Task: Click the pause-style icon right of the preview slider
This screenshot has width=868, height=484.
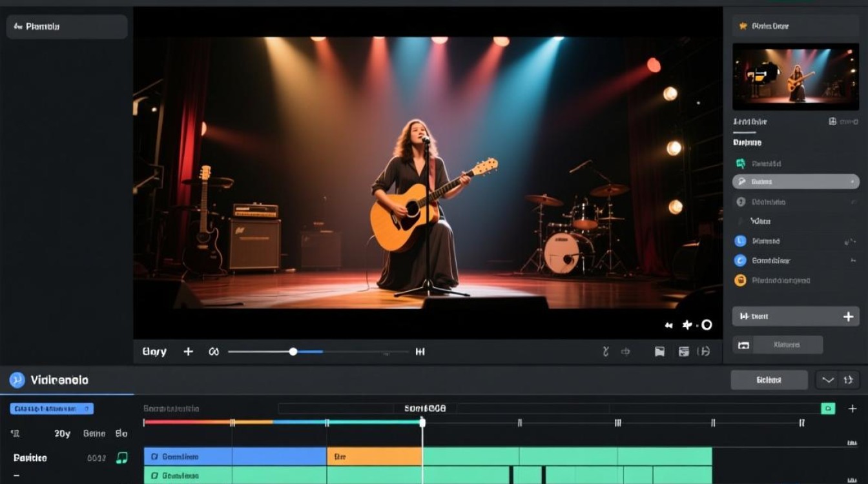Action: (x=420, y=352)
